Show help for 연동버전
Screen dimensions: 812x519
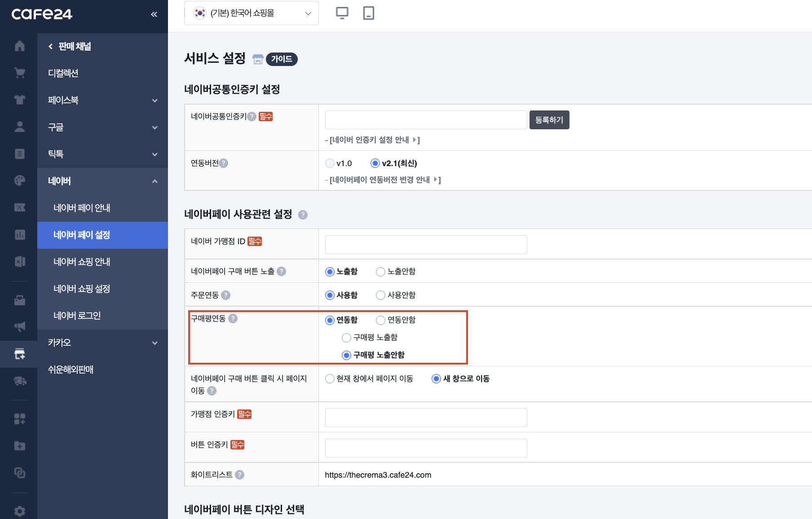pyautogui.click(x=224, y=163)
